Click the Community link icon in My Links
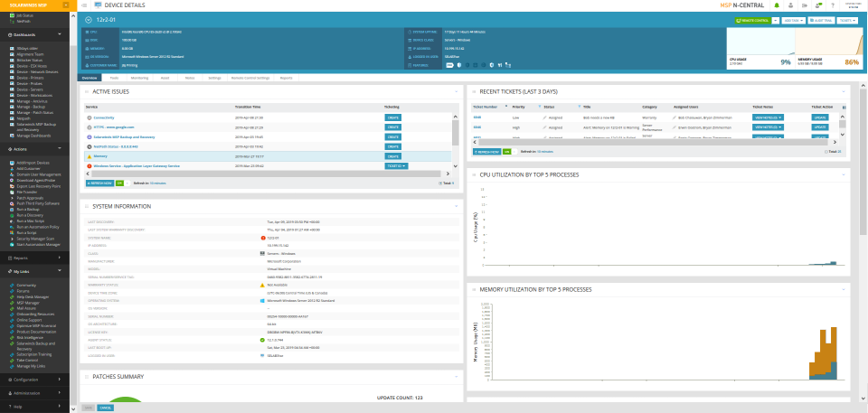 pos(12,285)
